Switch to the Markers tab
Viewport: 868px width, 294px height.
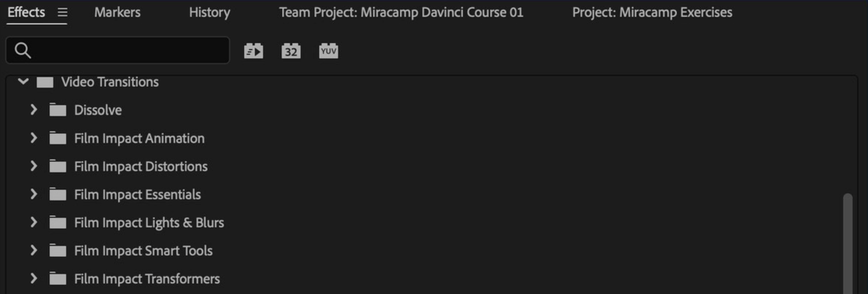click(x=117, y=13)
